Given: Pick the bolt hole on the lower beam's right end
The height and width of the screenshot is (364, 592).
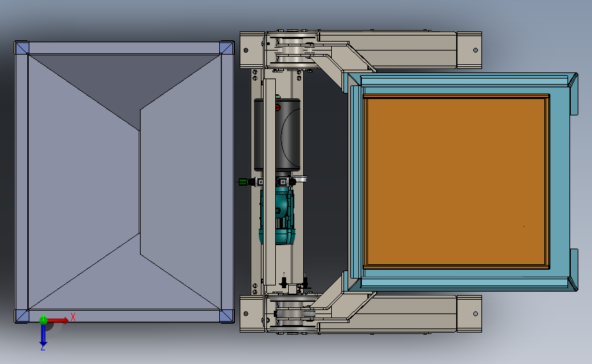Looking at the screenshot, I should tap(475, 313).
